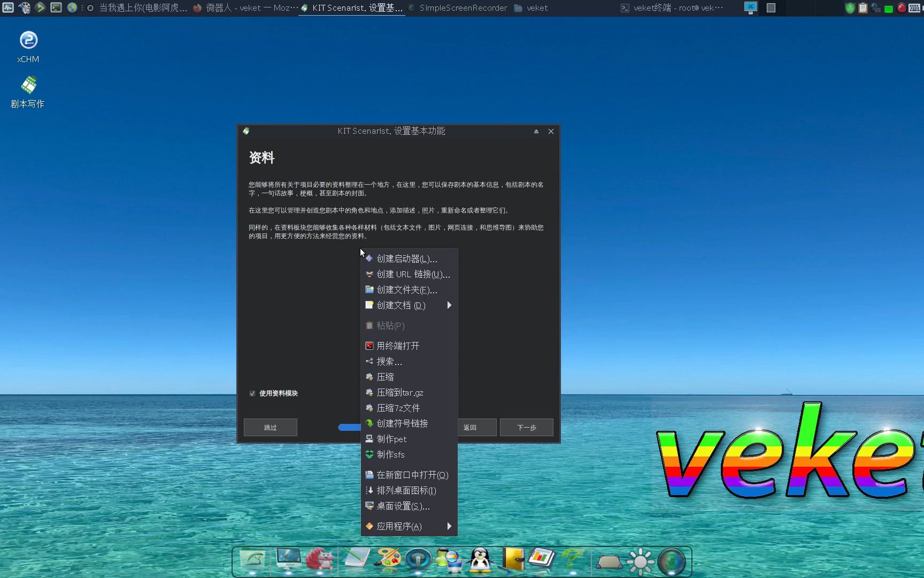The width and height of the screenshot is (924, 578).
Task: Expand the 应用程序(A) submenu
Action: pyautogui.click(x=410, y=526)
